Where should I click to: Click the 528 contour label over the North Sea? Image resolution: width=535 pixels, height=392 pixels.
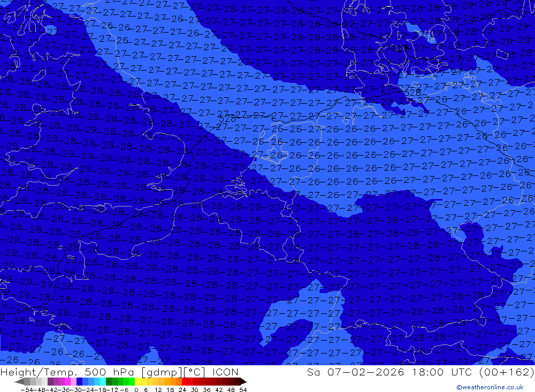tap(227, 119)
